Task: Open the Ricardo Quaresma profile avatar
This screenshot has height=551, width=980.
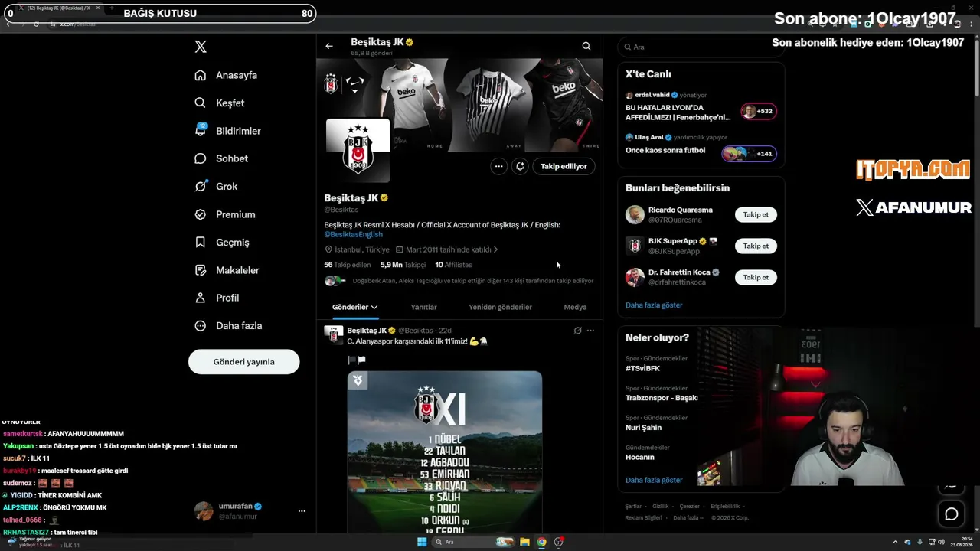Action: (635, 214)
